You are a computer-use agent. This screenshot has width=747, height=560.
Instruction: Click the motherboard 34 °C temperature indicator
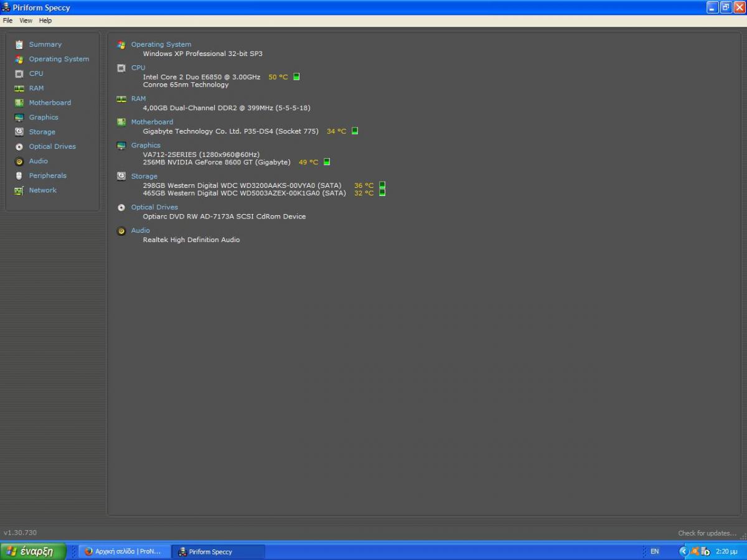[355, 131]
